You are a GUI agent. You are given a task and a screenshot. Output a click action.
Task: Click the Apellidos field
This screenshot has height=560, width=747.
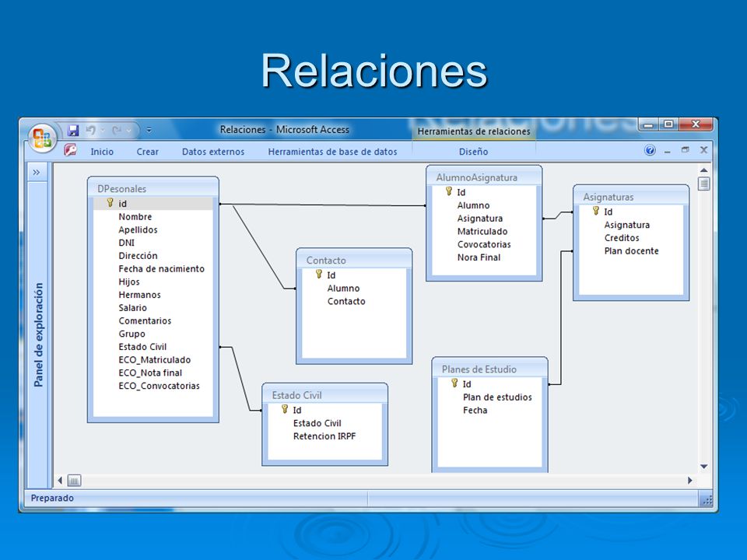138,229
